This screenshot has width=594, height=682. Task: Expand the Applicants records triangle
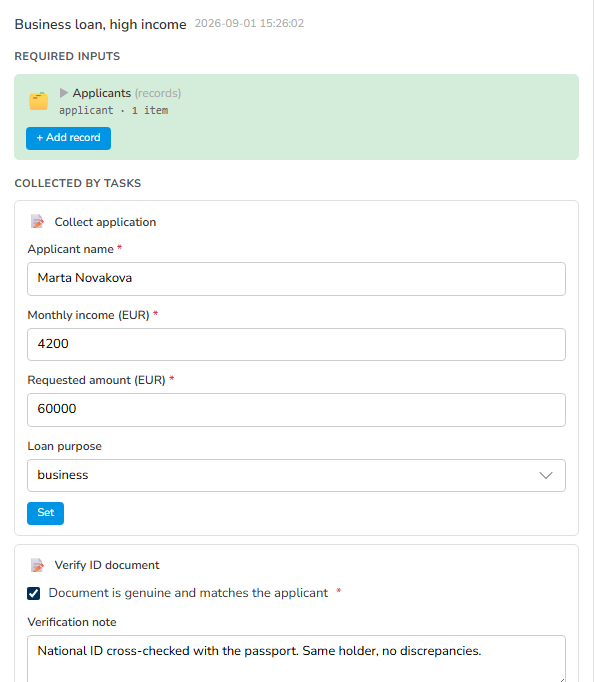tap(64, 93)
